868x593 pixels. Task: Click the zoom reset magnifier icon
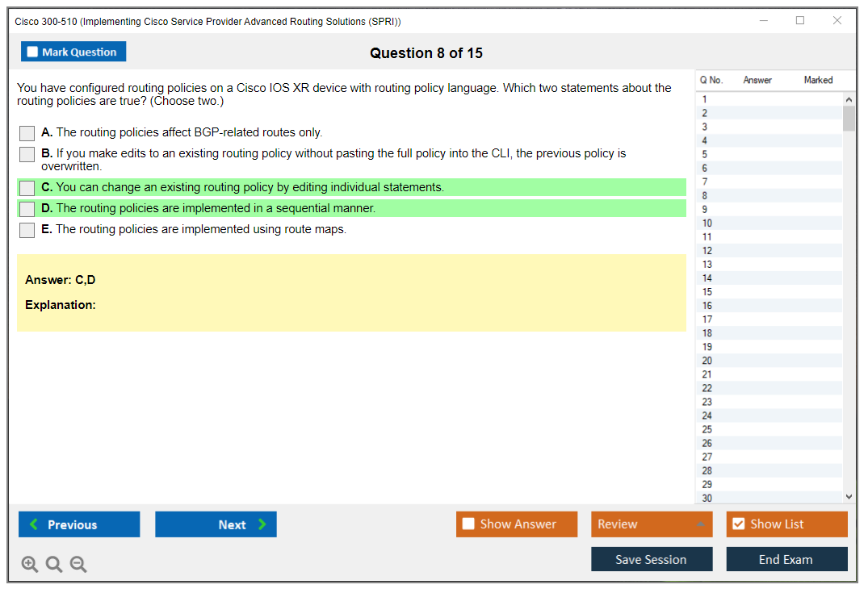[54, 565]
